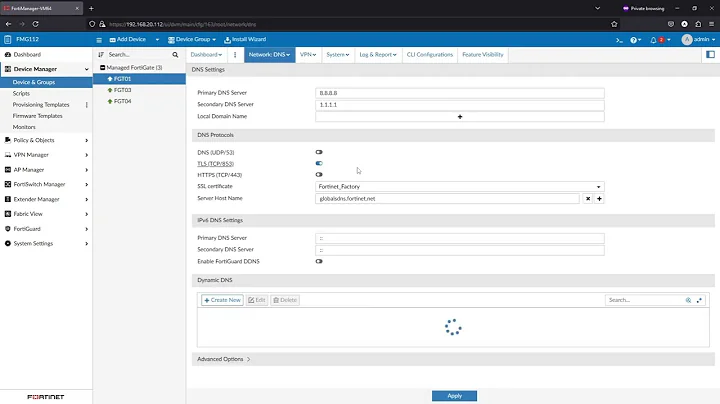
Task: Click the Dynamic DNS table search icon
Action: click(x=688, y=300)
